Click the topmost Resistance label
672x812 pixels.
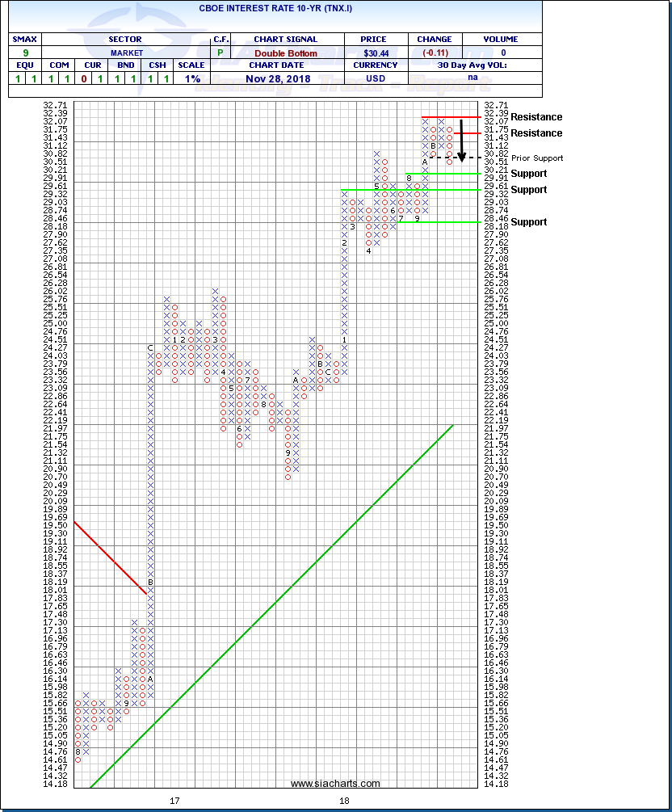click(x=536, y=117)
